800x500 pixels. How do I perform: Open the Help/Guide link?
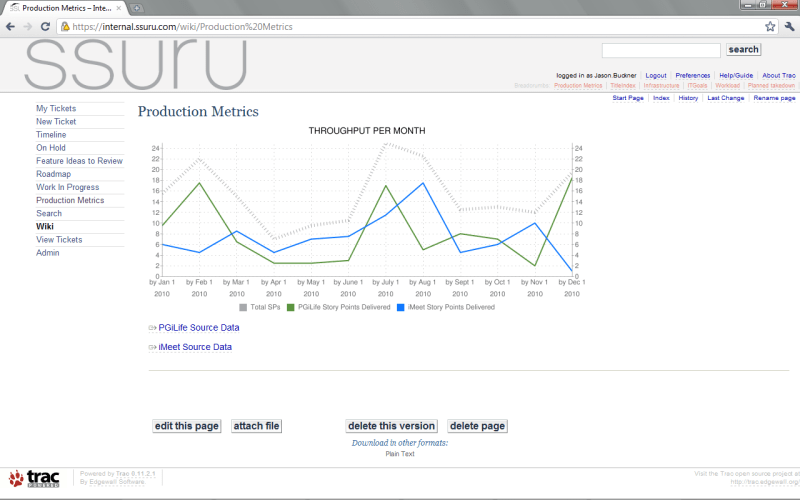click(x=736, y=76)
